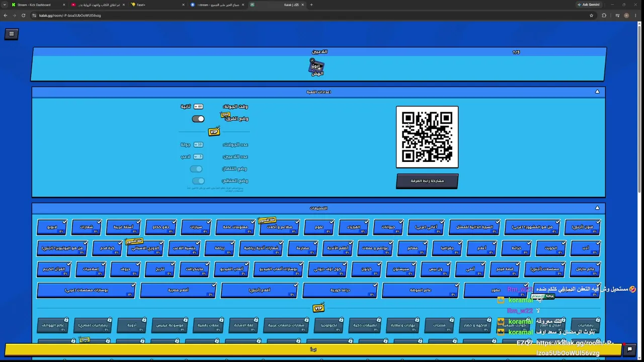Click the VIP badge above locked categories
Image resolution: width=644 pixels, height=362 pixels.
[x=318, y=308]
